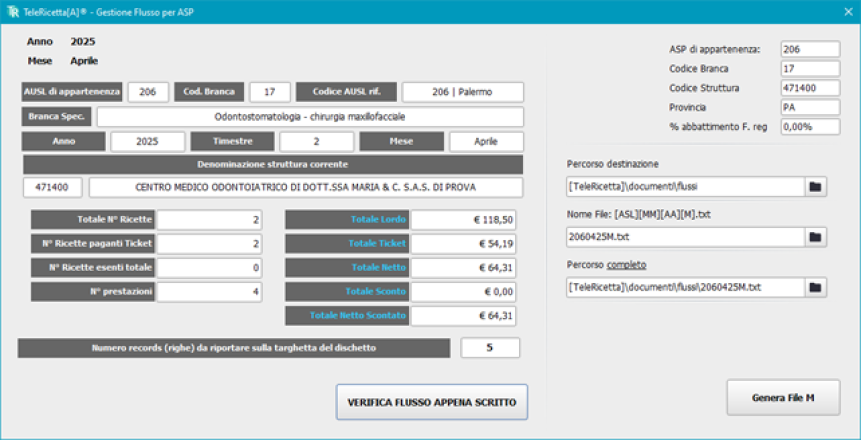Click the Percorso completo path text box

coord(685,287)
